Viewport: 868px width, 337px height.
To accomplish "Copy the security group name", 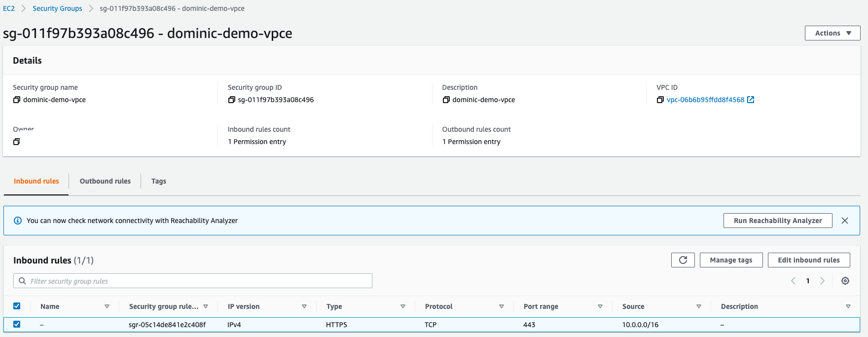I will point(17,100).
